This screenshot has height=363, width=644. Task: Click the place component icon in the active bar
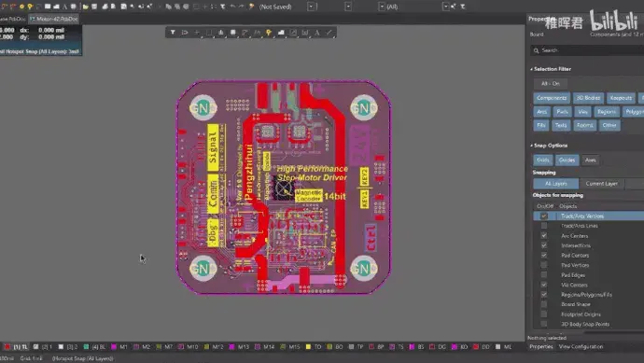(233, 32)
